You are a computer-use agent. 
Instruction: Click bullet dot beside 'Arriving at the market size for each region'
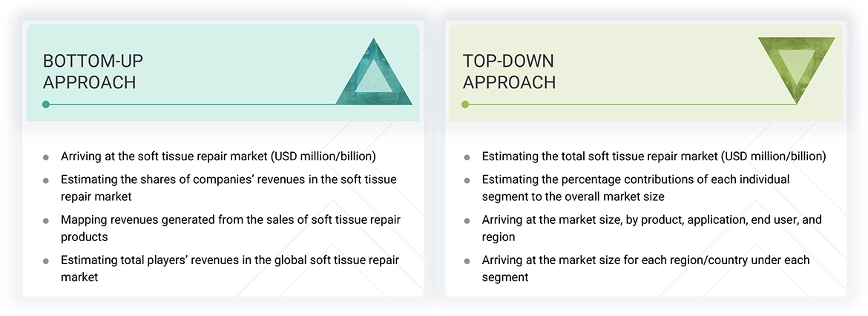tap(467, 261)
